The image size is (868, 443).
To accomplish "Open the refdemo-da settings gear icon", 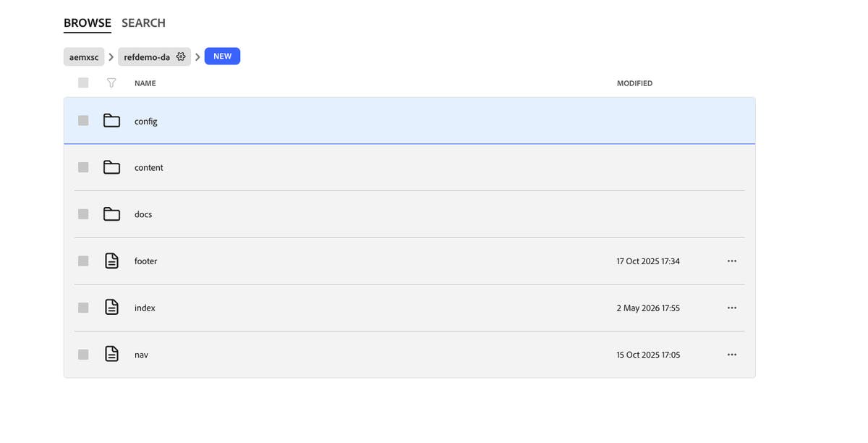I will 181,56.
